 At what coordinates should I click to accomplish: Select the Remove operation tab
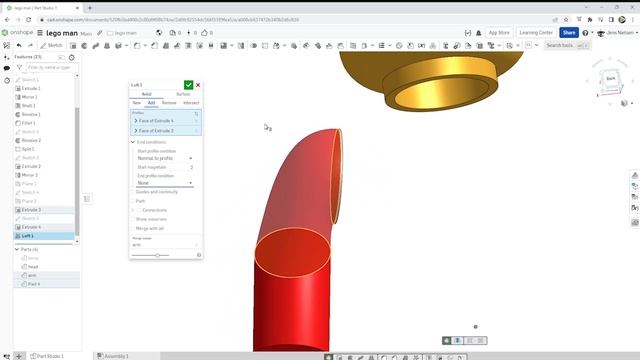coord(169,103)
